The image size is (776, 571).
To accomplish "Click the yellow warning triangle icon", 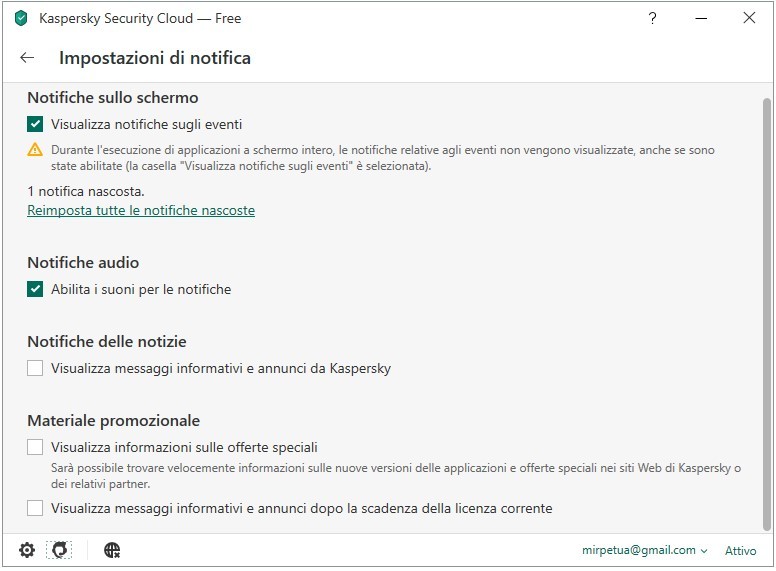I will pyautogui.click(x=36, y=150).
